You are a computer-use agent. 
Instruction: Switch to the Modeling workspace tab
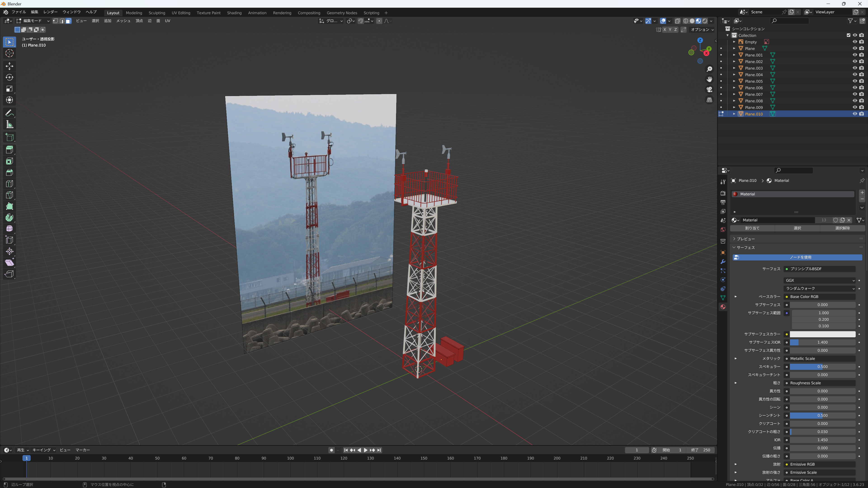click(x=134, y=13)
